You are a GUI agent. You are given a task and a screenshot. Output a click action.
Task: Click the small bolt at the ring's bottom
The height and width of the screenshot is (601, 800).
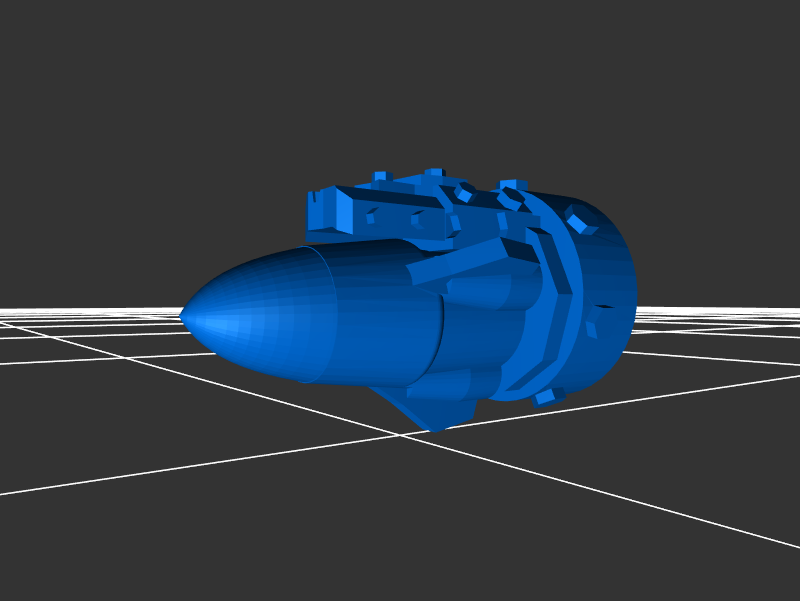pyautogui.click(x=545, y=397)
